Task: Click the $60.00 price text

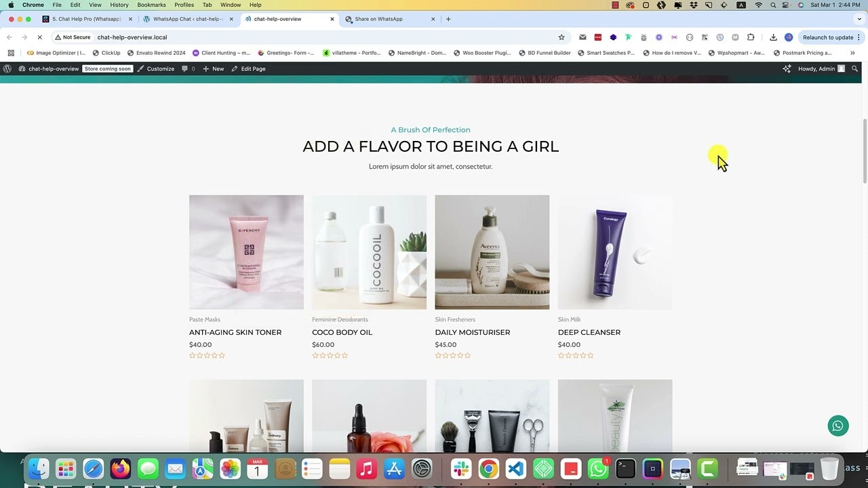Action: pos(323,344)
